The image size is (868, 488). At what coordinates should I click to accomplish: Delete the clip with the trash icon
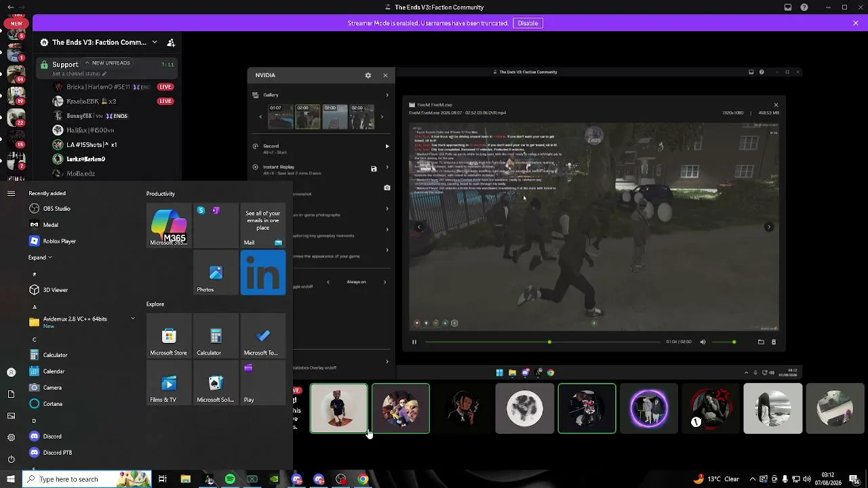(x=774, y=342)
